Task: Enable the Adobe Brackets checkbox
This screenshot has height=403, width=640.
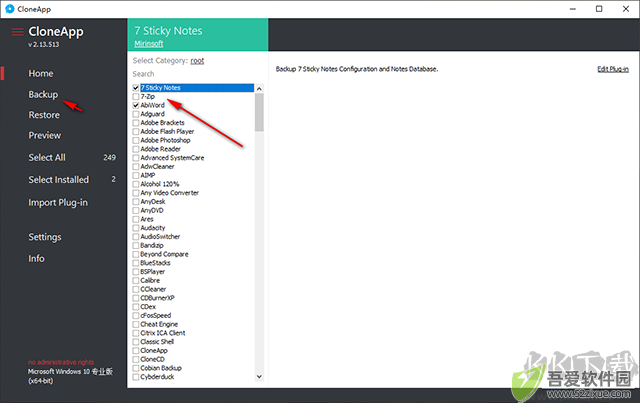Action: tap(136, 123)
